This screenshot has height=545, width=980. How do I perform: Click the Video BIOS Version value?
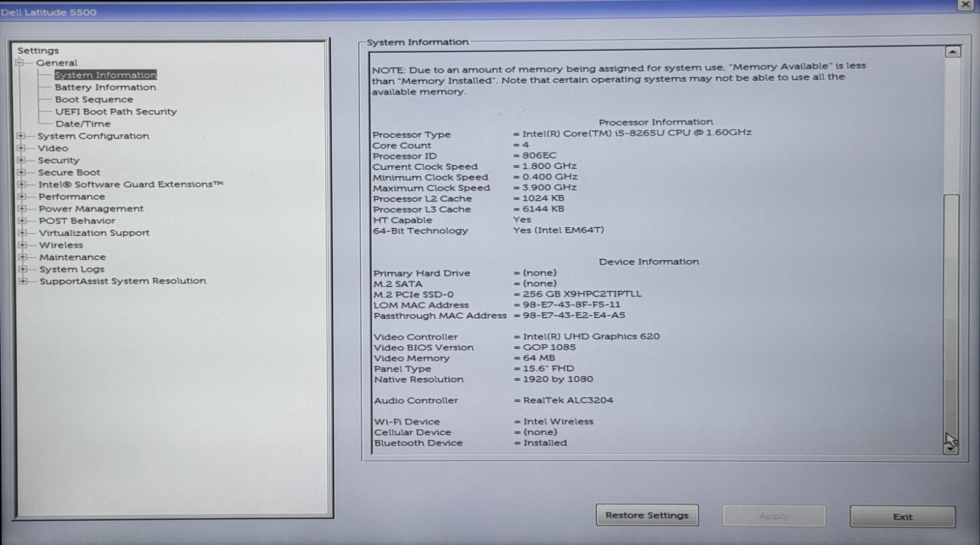point(549,347)
